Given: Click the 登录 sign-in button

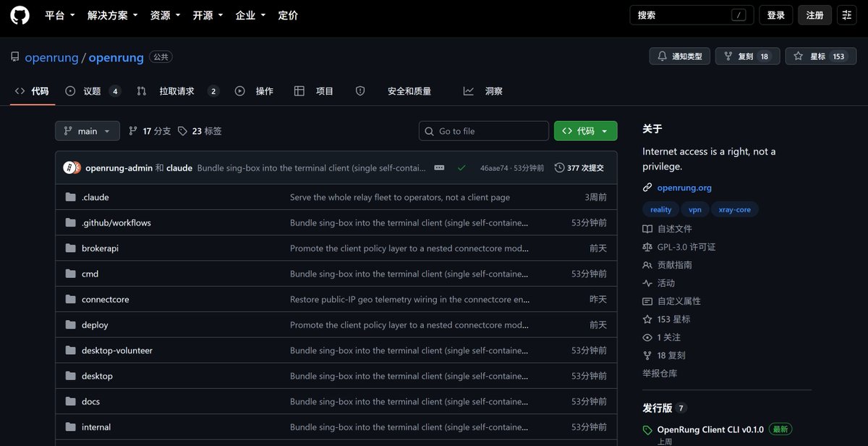Looking at the screenshot, I should coord(776,15).
